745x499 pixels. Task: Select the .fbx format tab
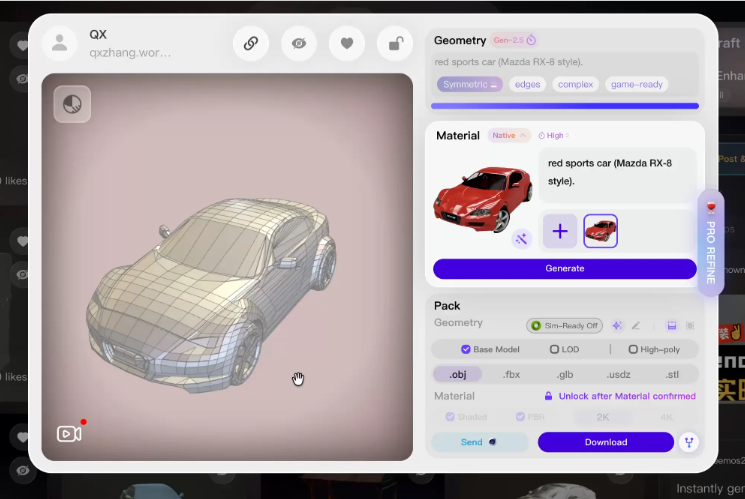tap(511, 374)
